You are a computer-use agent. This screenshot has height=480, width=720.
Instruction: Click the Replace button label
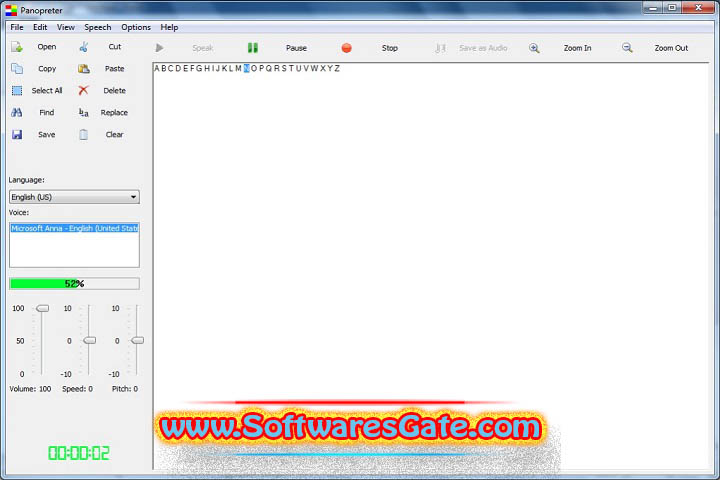pos(114,113)
